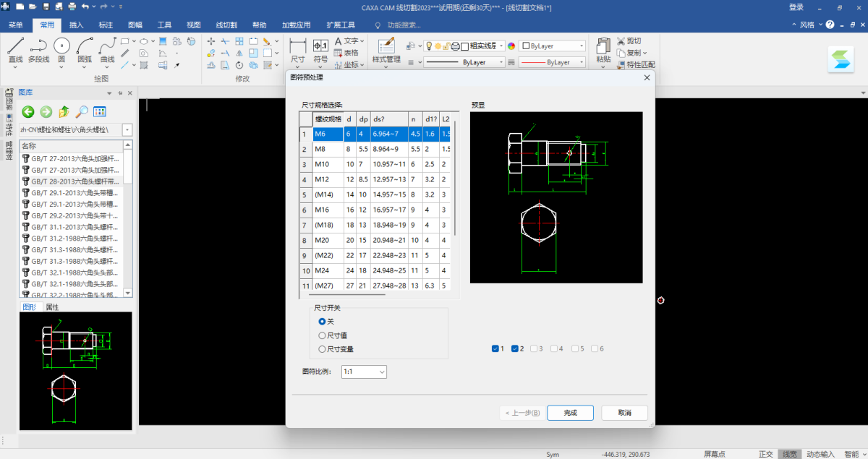Select the 尺寸变量 radio button

tap(323, 349)
